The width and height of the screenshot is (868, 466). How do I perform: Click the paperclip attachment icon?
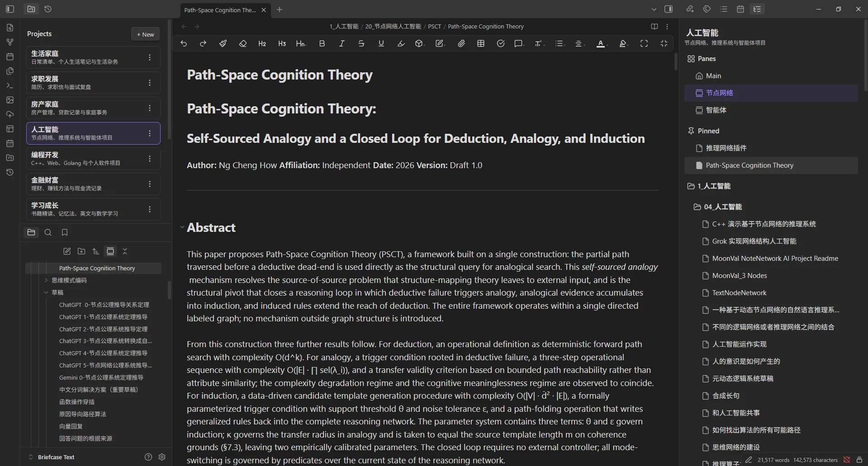click(461, 43)
